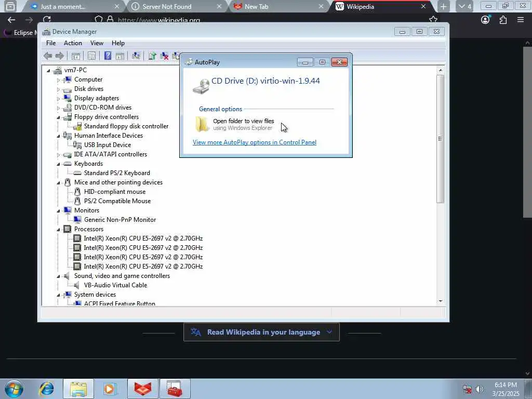Reload the Wikipedia page in browser

[x=46, y=20]
